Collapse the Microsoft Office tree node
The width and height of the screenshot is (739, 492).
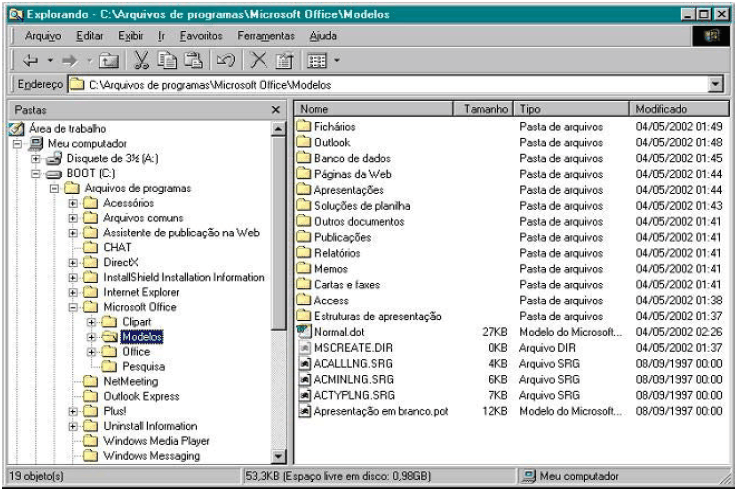(73, 307)
